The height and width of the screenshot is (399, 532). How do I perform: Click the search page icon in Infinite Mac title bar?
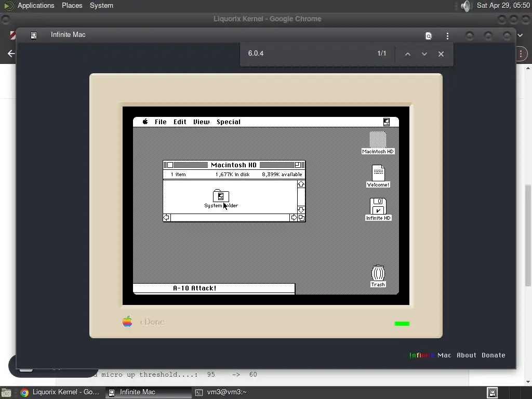(x=429, y=36)
